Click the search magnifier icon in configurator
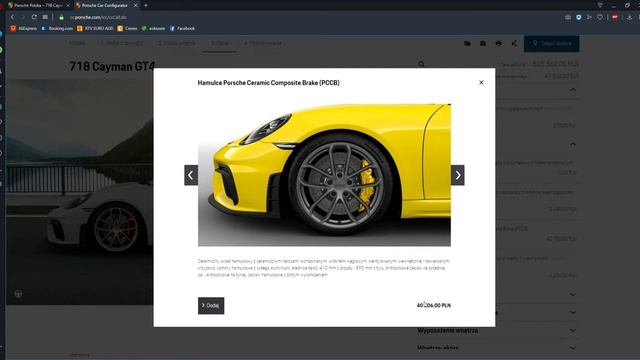The width and height of the screenshot is (640, 360). coord(421,64)
